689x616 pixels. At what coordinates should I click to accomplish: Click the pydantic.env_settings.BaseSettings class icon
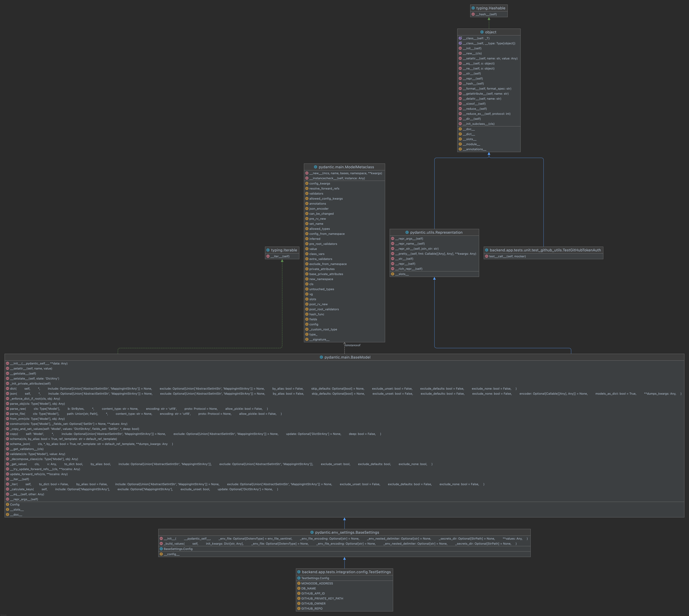[312, 532]
